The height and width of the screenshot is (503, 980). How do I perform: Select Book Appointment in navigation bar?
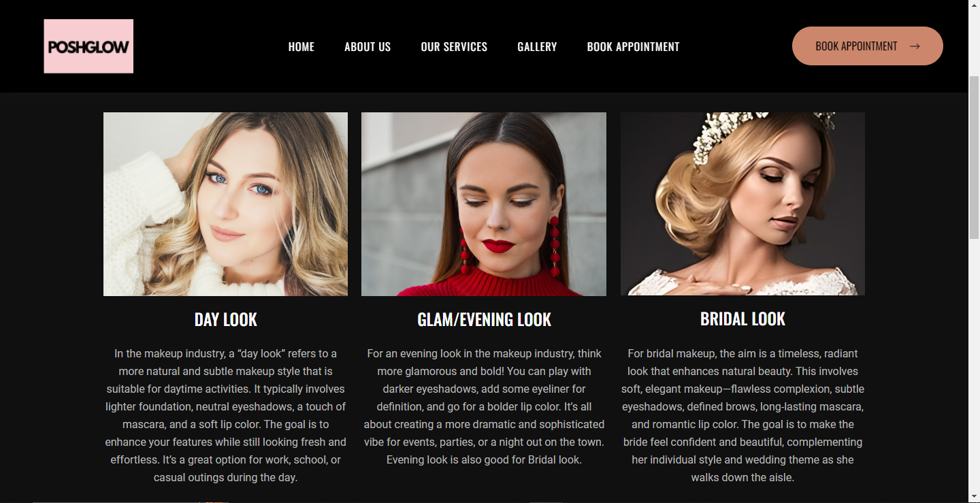coord(634,47)
